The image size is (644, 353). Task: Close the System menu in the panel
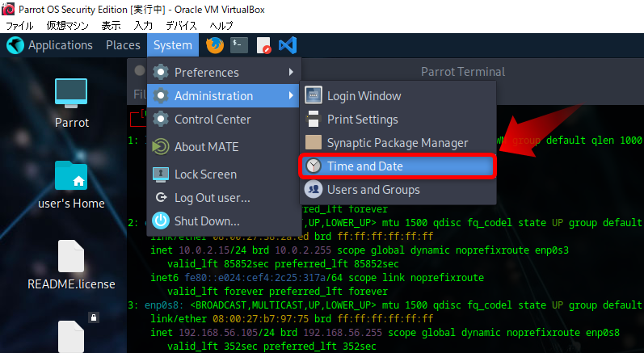pos(172,45)
